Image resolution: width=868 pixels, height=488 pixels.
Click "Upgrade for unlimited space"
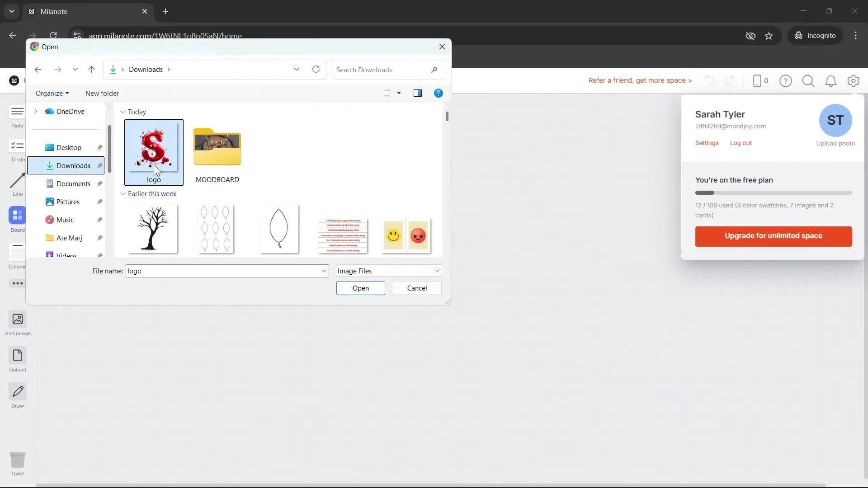coord(773,236)
